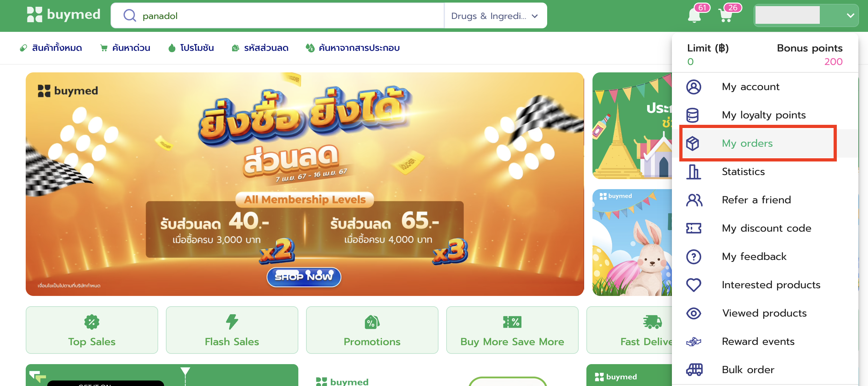Click the Interested products heart icon

[693, 285]
